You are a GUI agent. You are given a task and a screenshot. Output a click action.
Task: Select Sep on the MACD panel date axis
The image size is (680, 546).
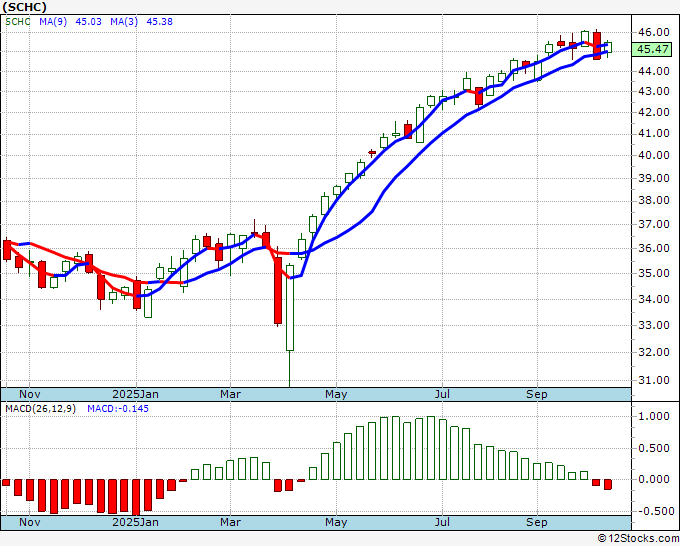coord(536,522)
